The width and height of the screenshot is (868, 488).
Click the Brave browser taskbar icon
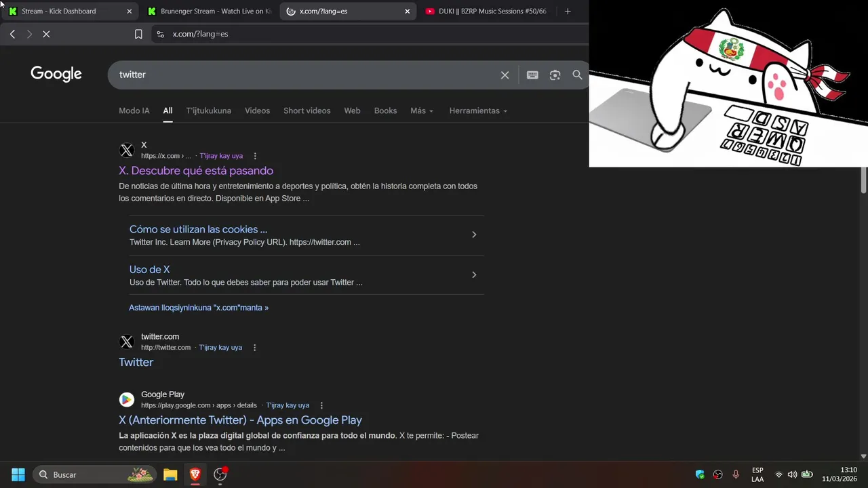pyautogui.click(x=195, y=474)
